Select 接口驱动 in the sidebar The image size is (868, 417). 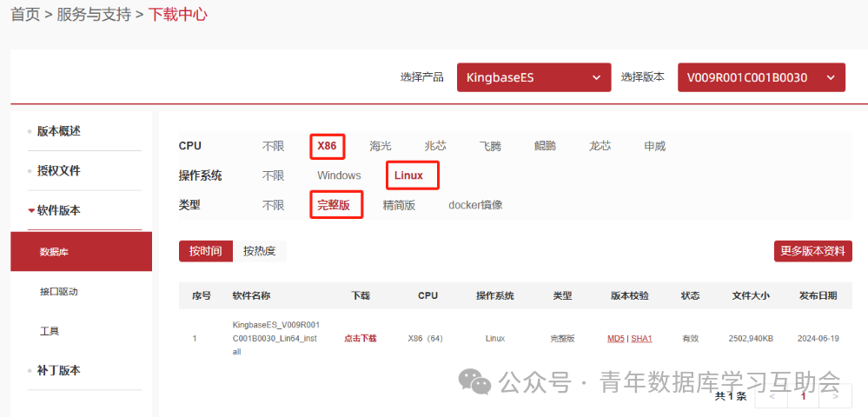pyautogui.click(x=59, y=291)
